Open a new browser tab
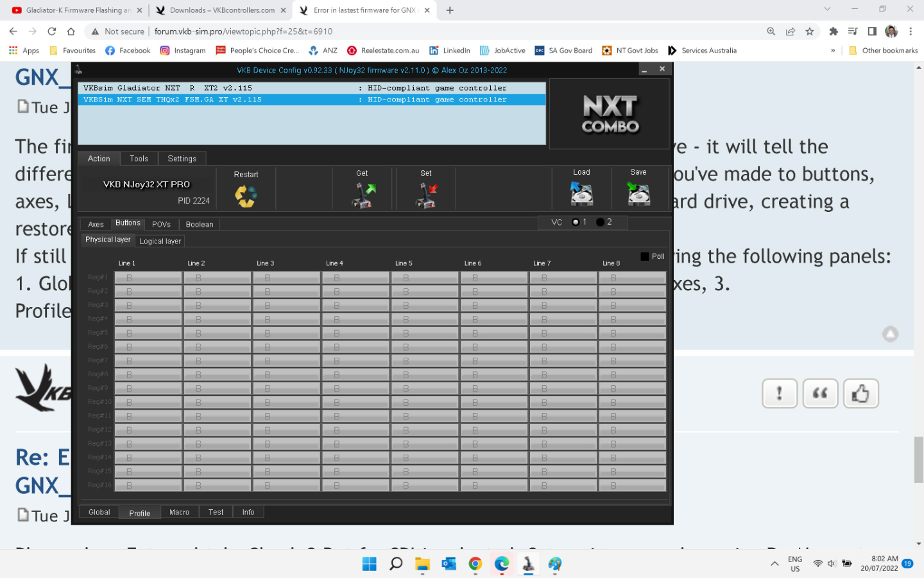This screenshot has height=578, width=924. pyautogui.click(x=450, y=10)
